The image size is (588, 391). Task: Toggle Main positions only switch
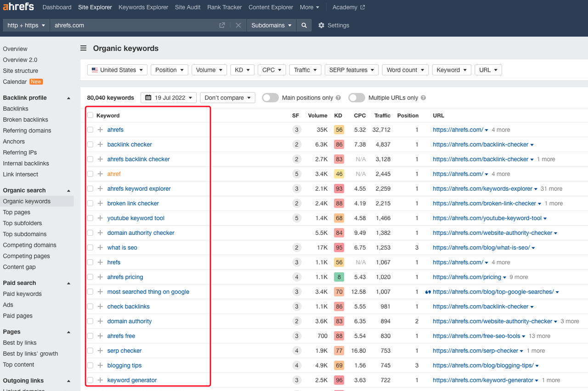tap(270, 97)
